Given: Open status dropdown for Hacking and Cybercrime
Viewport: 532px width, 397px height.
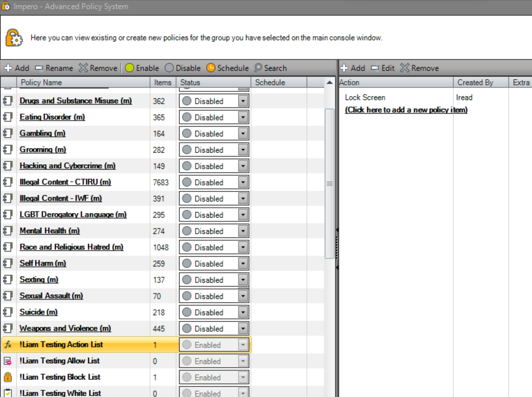Looking at the screenshot, I should click(243, 166).
